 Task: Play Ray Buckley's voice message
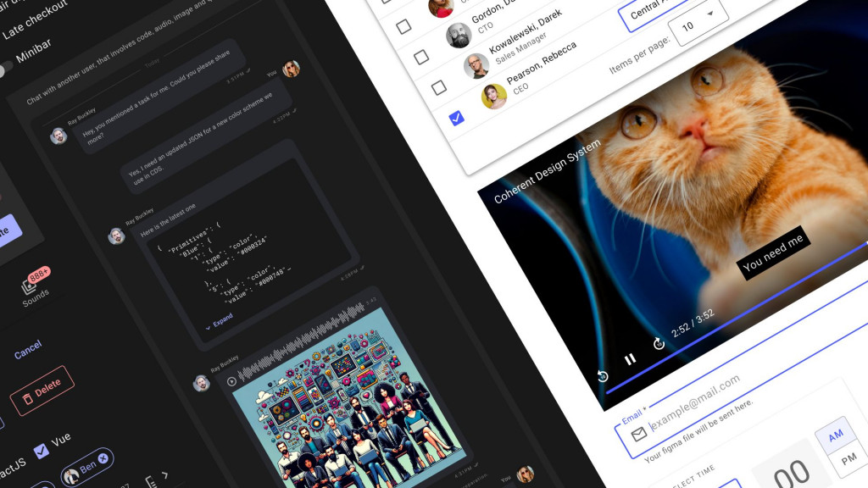231,381
